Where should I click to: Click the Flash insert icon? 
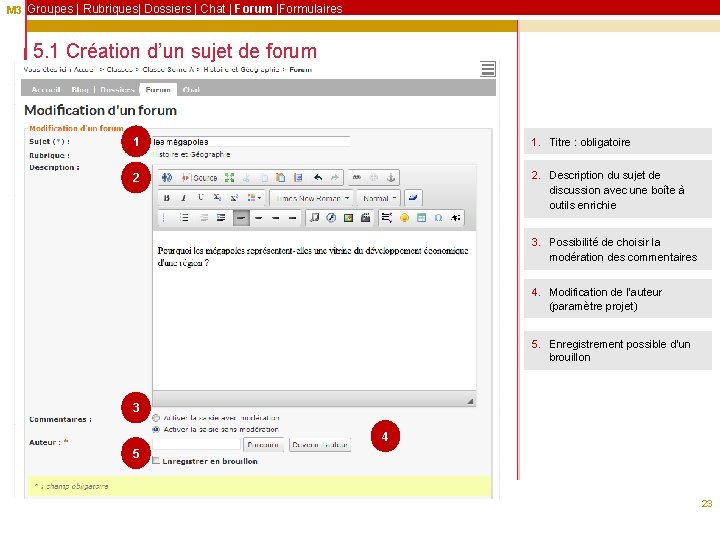(331, 218)
